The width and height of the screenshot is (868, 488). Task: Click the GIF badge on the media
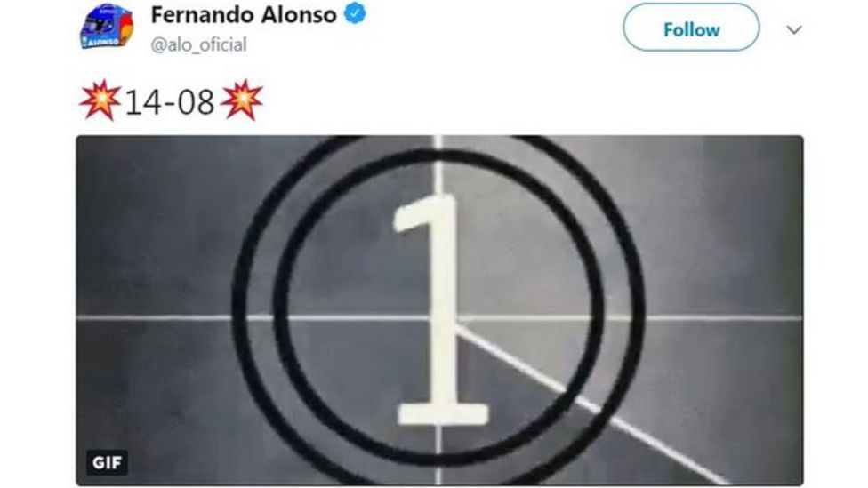[107, 462]
